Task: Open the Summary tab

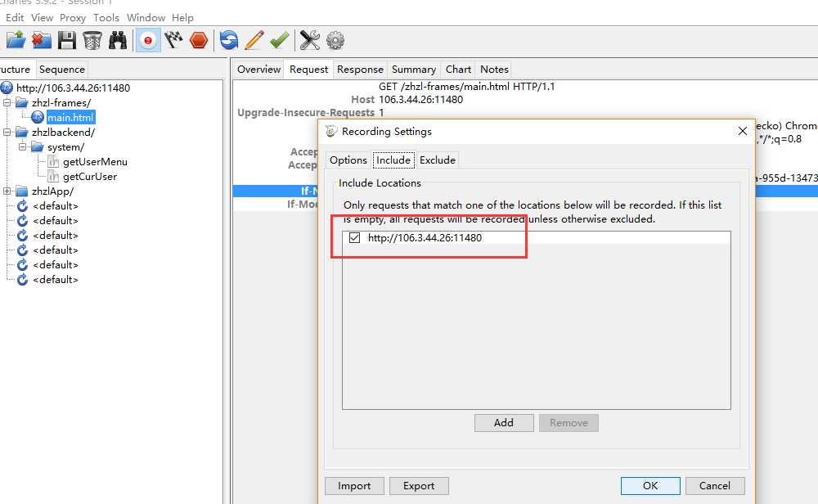Action: click(414, 70)
